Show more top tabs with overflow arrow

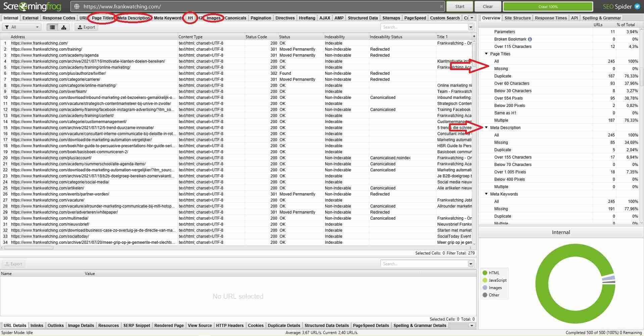pyautogui.click(x=472, y=18)
